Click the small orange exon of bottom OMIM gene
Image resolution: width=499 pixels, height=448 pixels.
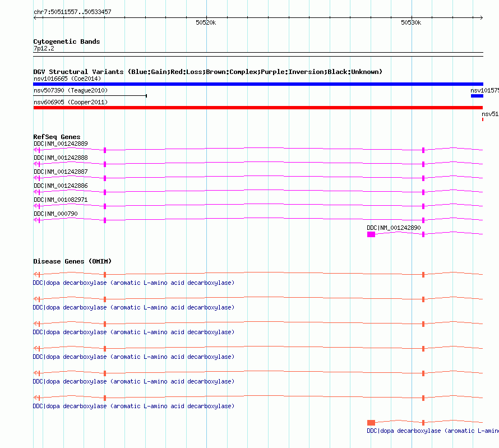click(x=423, y=423)
